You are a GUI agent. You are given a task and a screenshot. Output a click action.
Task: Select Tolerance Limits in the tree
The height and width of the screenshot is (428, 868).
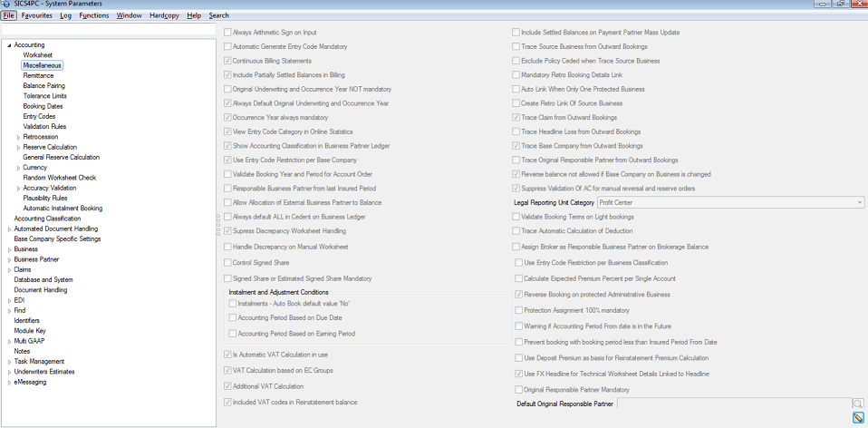(44, 96)
